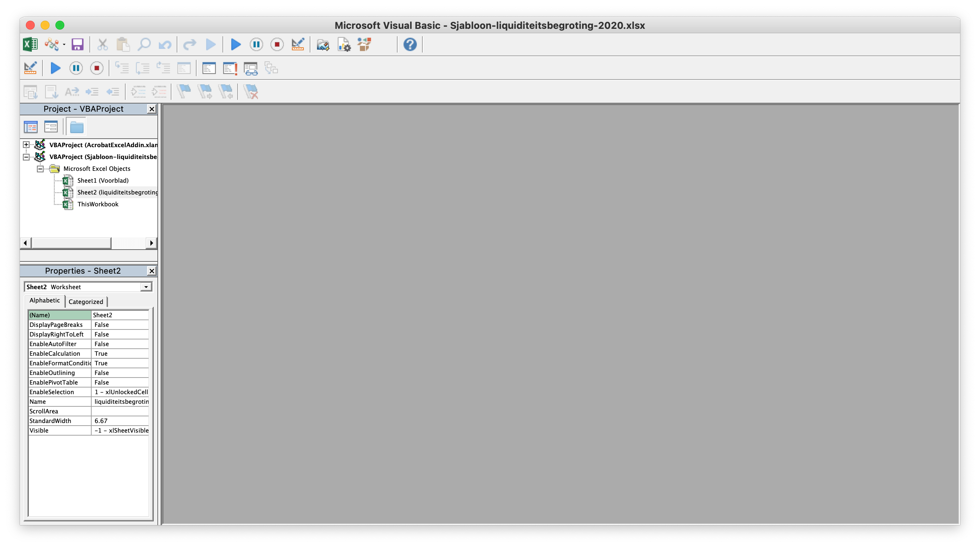Image resolution: width=980 pixels, height=548 pixels.
Task: Open the Immediate Window icon in the debug toolbar
Action: tap(230, 68)
